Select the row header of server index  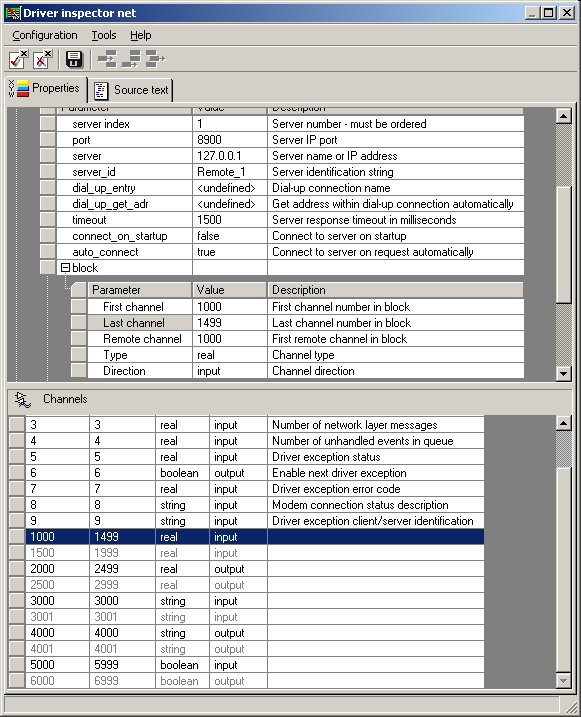tap(48, 124)
